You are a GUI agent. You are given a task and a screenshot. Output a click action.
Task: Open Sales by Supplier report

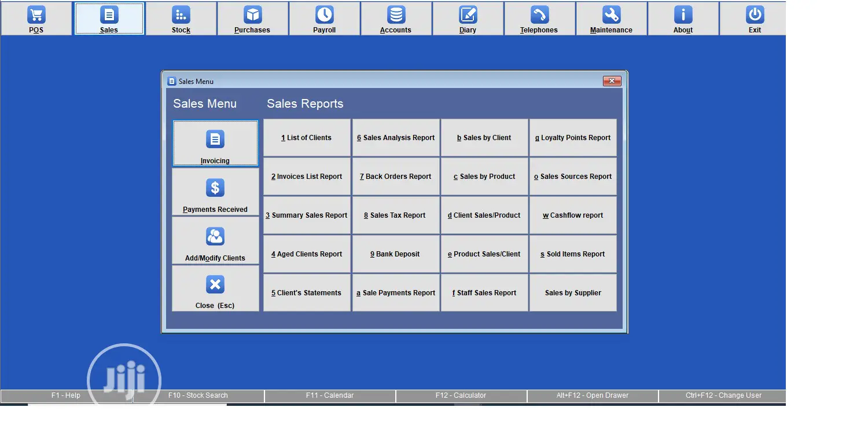(573, 293)
